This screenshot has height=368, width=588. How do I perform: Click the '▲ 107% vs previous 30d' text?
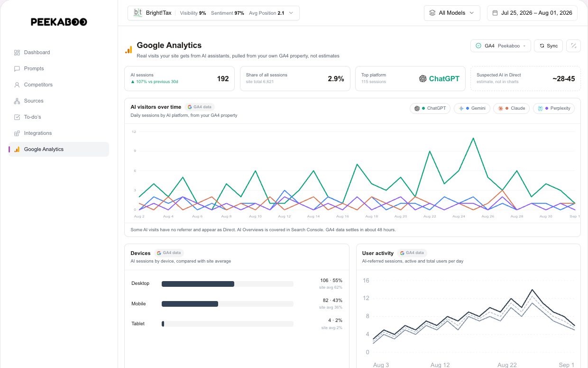click(154, 82)
